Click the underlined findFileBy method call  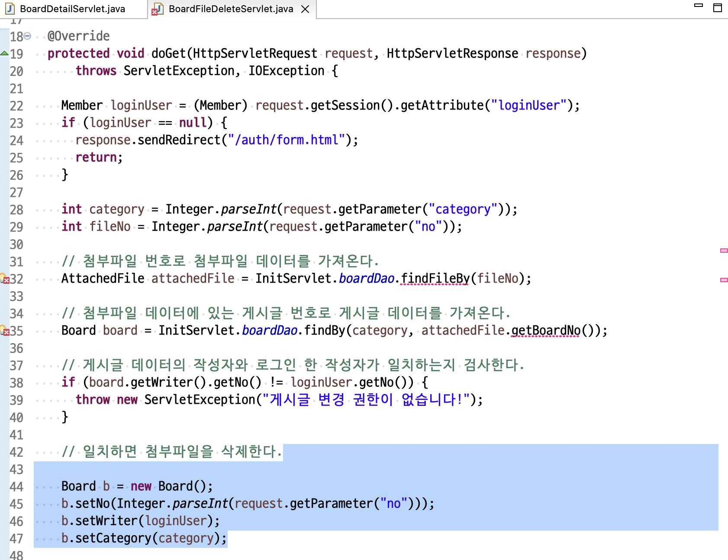pos(435,278)
